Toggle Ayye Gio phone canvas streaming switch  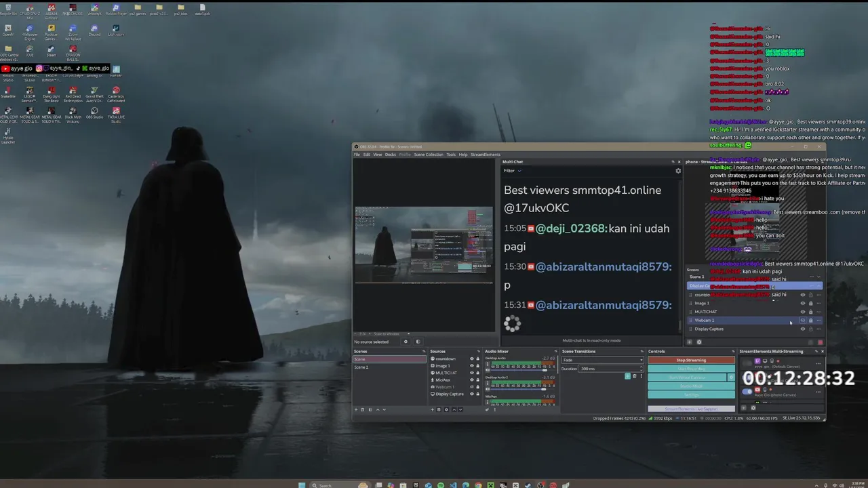(747, 391)
